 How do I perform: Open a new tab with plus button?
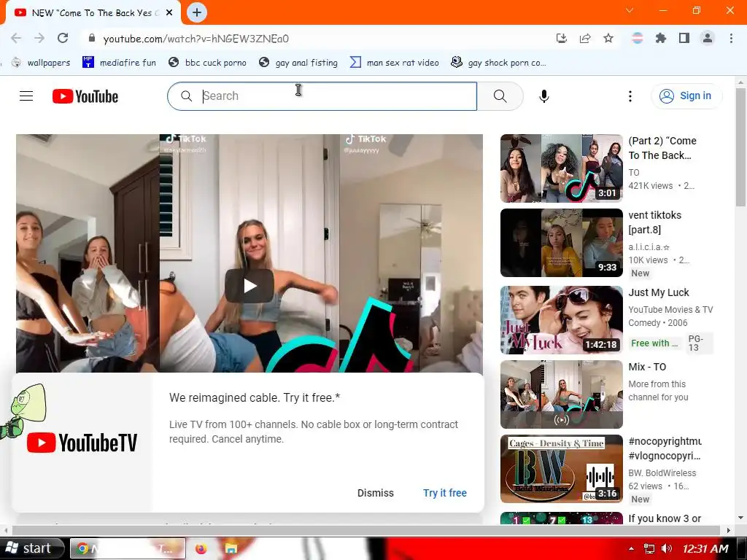(197, 12)
